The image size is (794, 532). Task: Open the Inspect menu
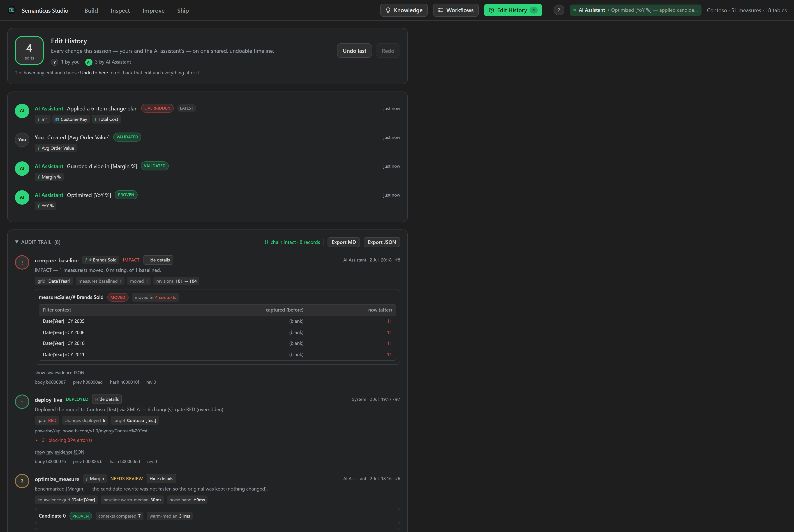point(120,11)
